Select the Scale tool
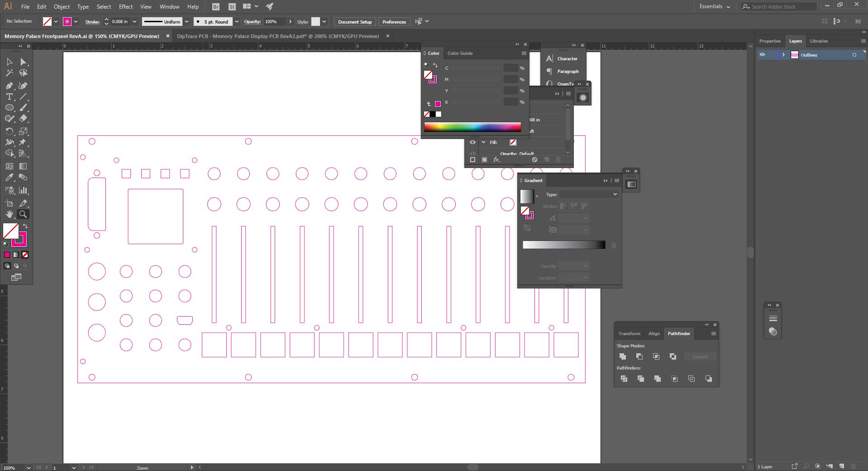The width and height of the screenshot is (868, 471). 23,131
